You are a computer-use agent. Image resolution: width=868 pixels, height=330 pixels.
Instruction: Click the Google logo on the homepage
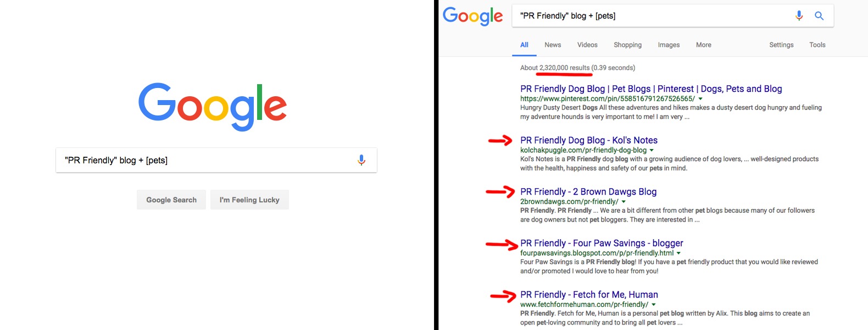tap(213, 106)
